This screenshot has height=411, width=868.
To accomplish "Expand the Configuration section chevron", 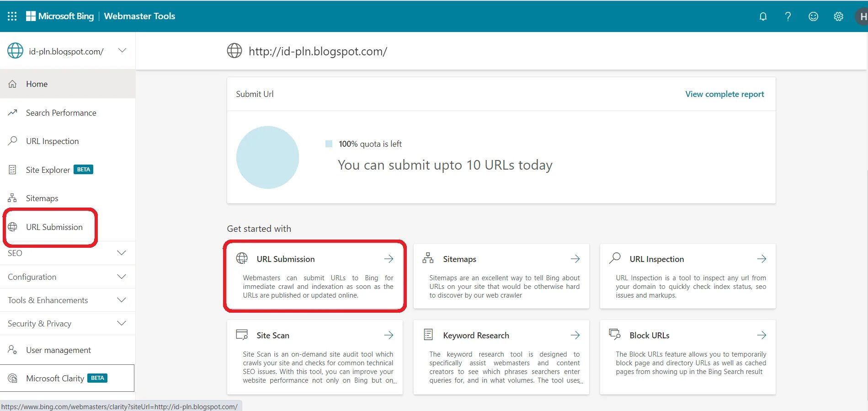I will (x=122, y=277).
